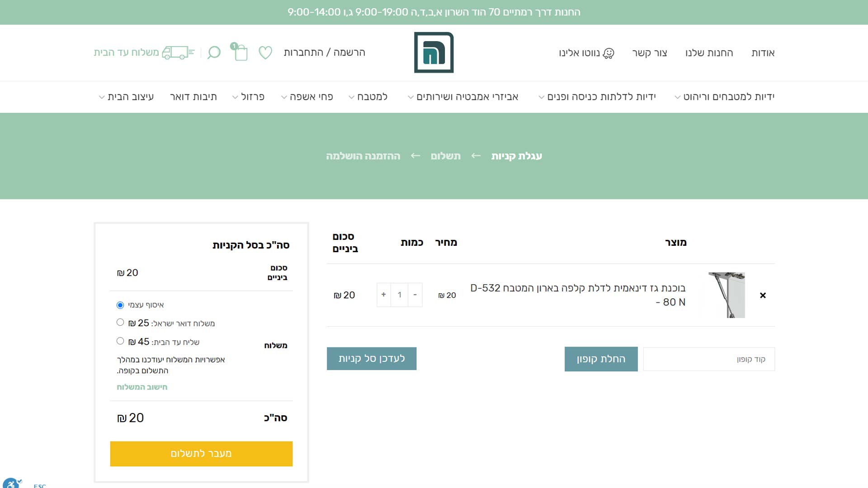Image resolution: width=868 pixels, height=488 pixels.
Task: Click the Waze navigation icon
Action: coord(609,53)
